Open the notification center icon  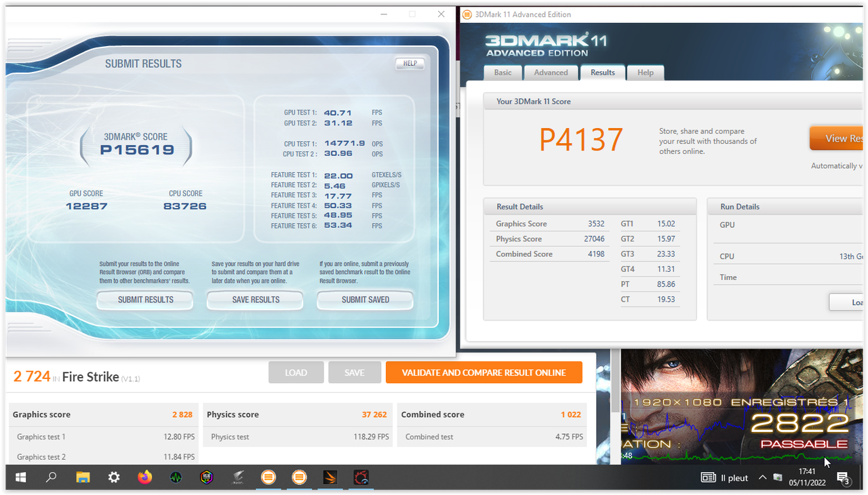(843, 477)
